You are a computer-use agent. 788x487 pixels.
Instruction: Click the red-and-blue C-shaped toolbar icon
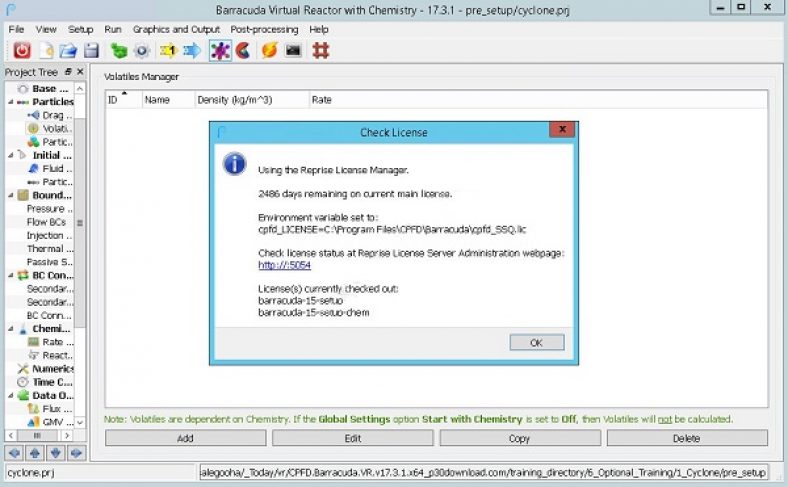tap(243, 50)
